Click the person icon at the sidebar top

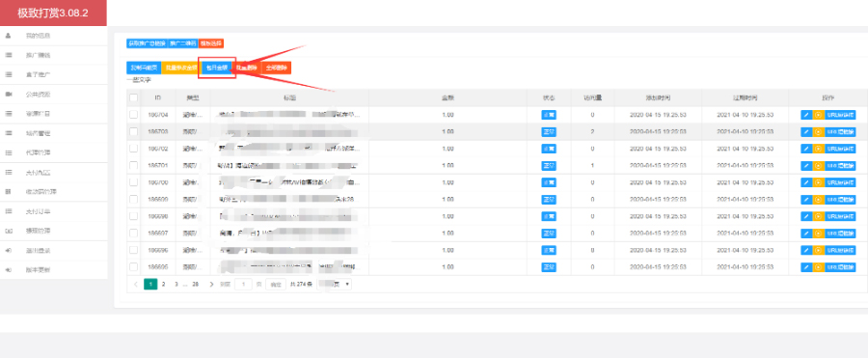(8, 36)
